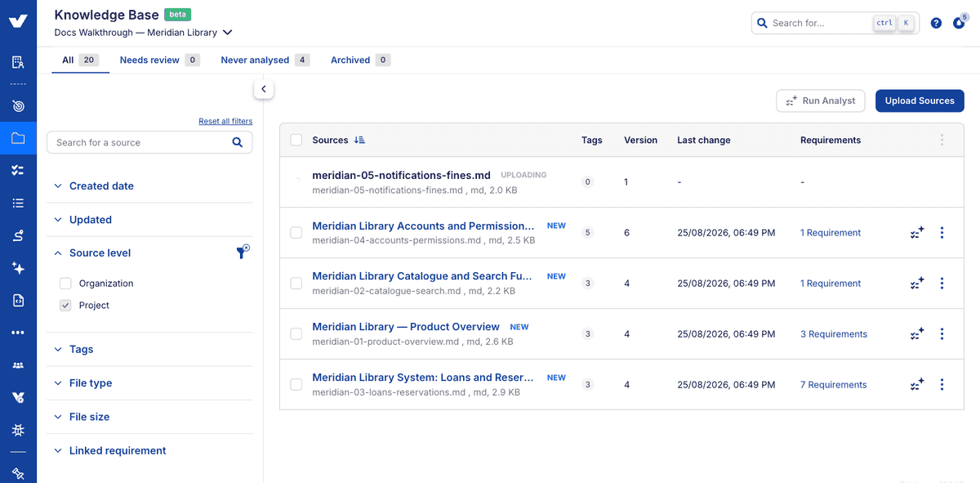Click the Reset all filters link
980x483 pixels.
pos(225,121)
